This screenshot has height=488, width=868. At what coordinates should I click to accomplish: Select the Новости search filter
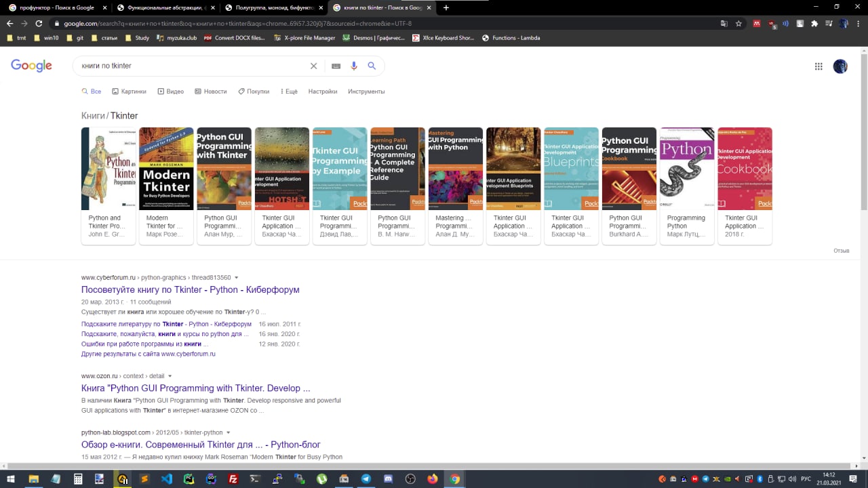click(210, 91)
